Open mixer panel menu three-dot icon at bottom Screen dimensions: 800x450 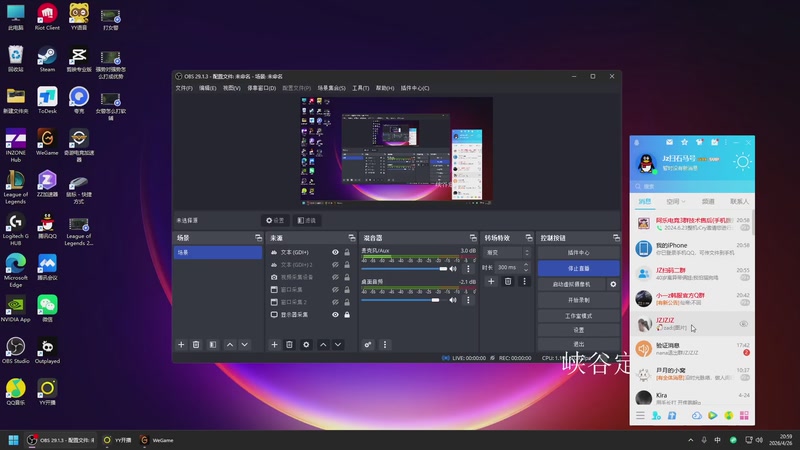pyautogui.click(x=385, y=345)
